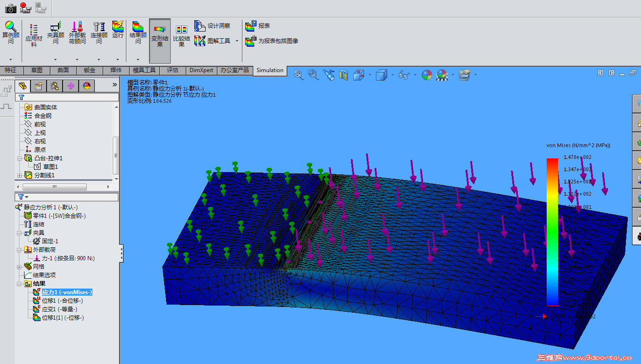Click the 比较结果 compare results button
641x364 pixels.
[x=182, y=35]
